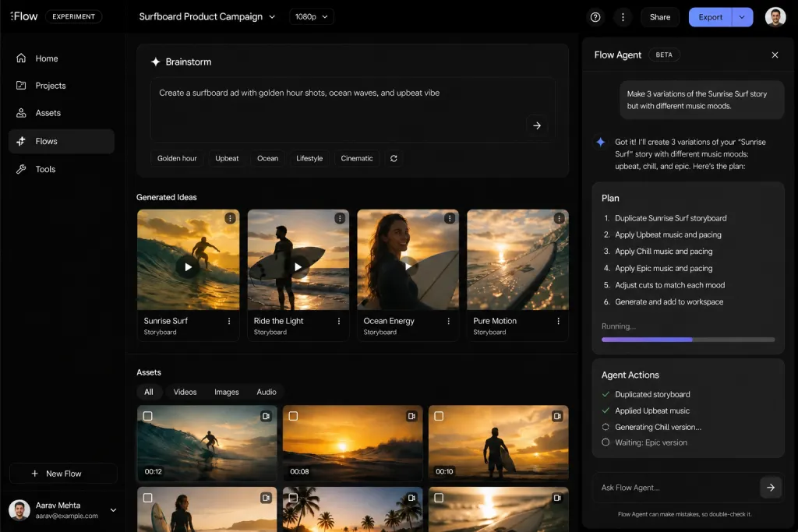
Task: Play the Ride the Light storyboard
Action: (298, 267)
